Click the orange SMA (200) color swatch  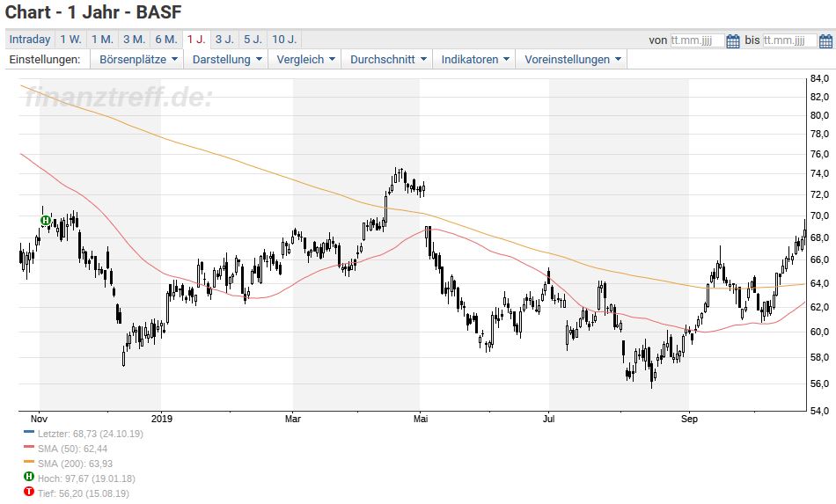point(29,462)
